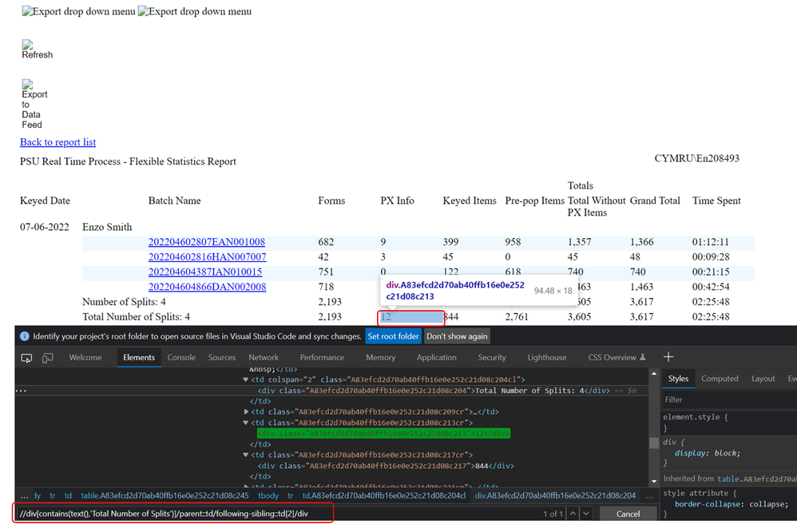The image size is (797, 532).
Task: Open the Computed styles tab
Action: [x=720, y=379]
